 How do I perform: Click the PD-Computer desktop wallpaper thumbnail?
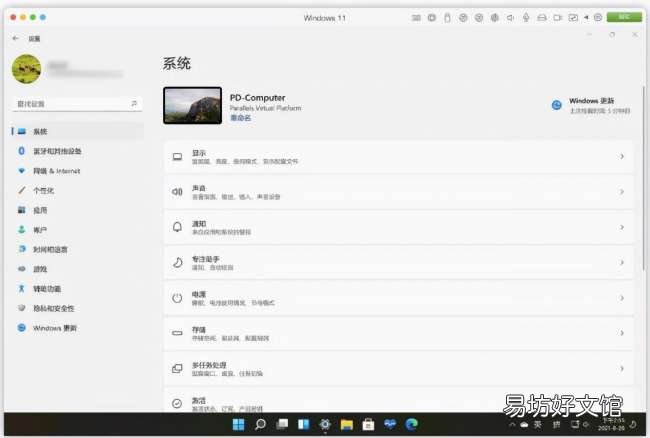click(x=192, y=105)
